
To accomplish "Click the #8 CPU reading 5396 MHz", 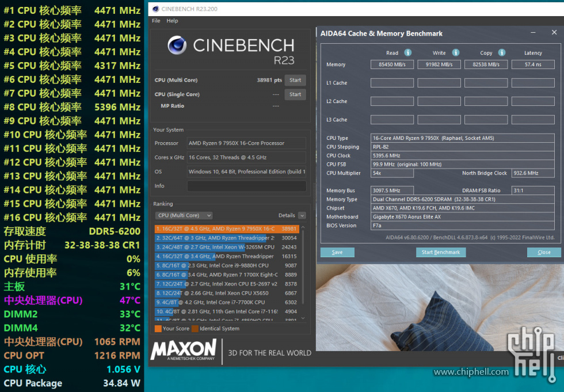I will (x=117, y=107).
